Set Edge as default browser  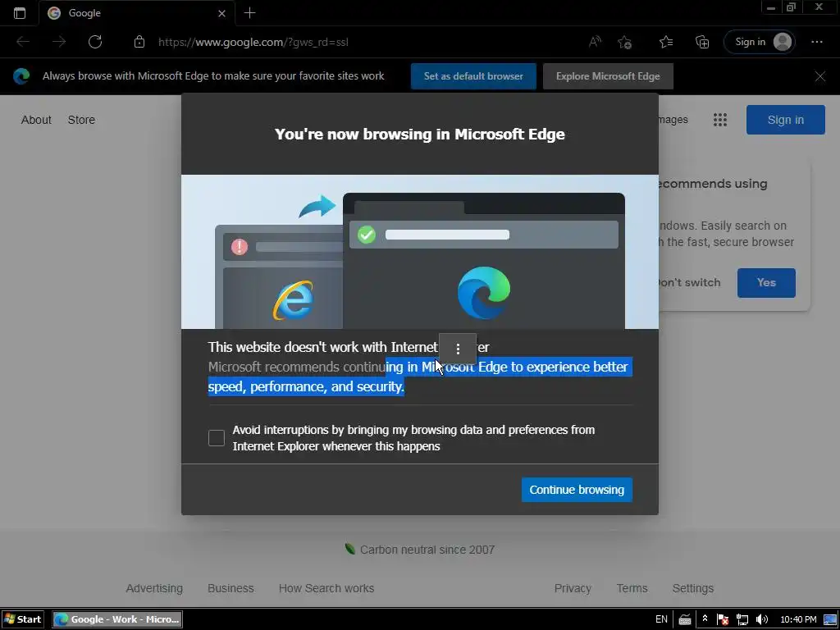click(x=473, y=76)
